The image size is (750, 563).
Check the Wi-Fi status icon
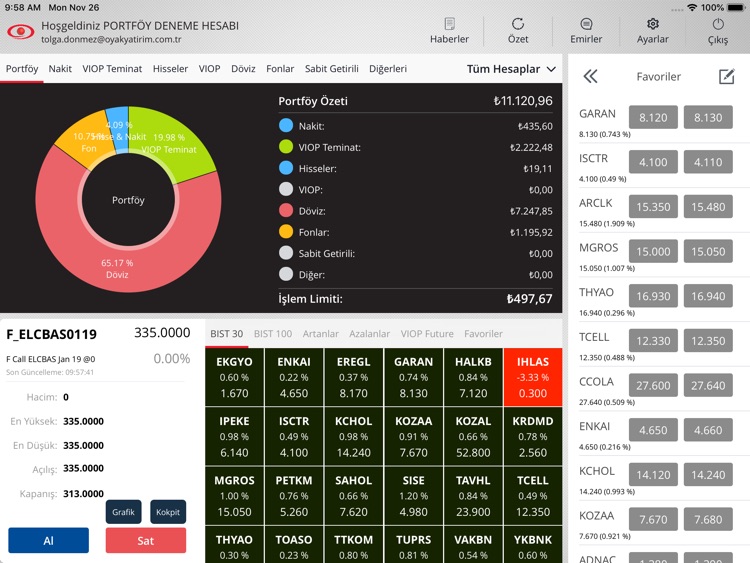coord(692,8)
